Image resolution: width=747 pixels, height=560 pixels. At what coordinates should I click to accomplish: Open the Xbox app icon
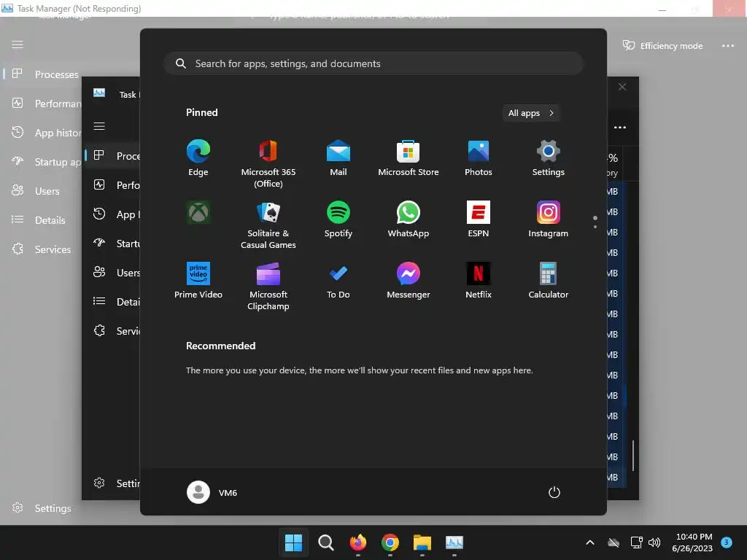[x=198, y=212]
